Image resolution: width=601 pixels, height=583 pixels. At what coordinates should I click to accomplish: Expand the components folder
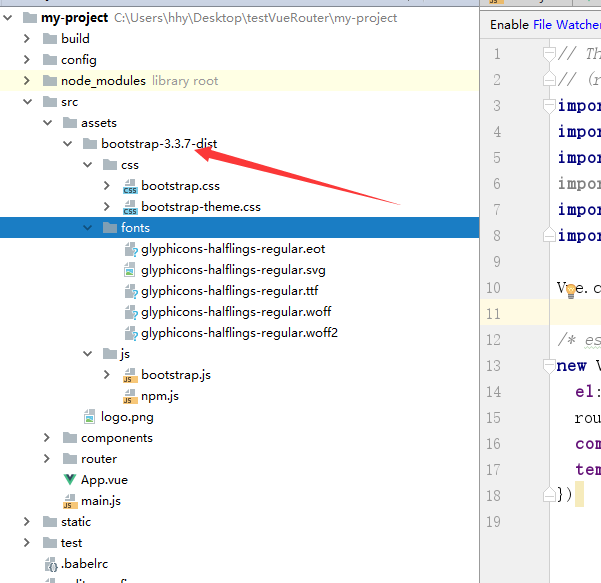click(x=46, y=437)
